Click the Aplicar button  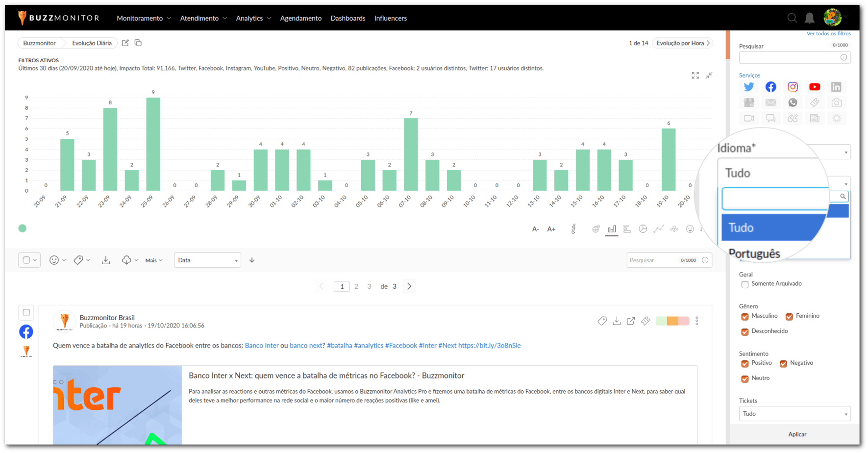click(797, 434)
